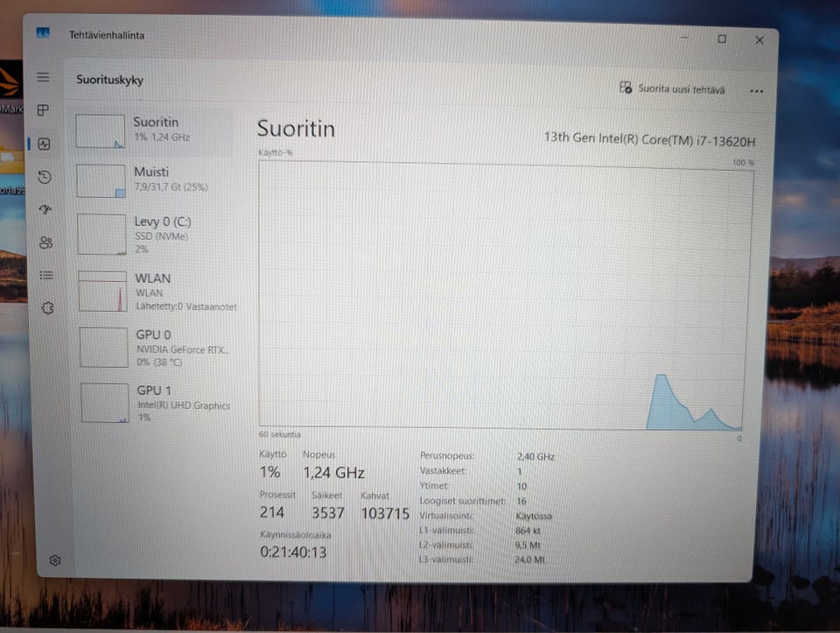Open the three-dot more options menu
The height and width of the screenshot is (633, 840).
[x=756, y=91]
